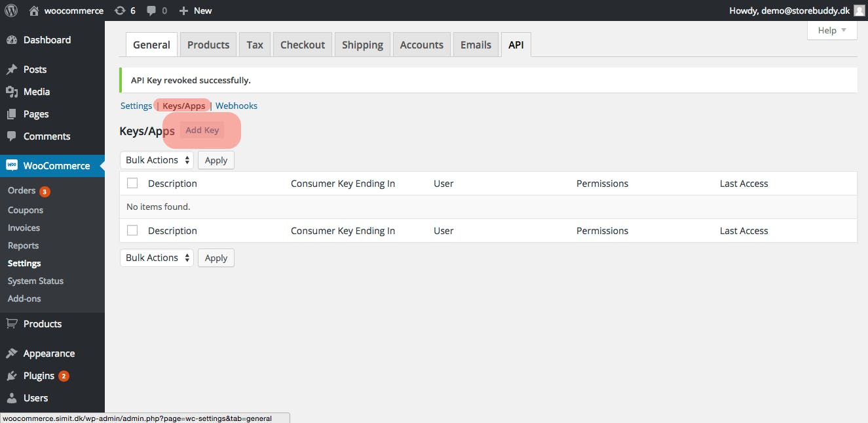Switch to the Emails tab
This screenshot has height=423, width=868.
coord(476,45)
